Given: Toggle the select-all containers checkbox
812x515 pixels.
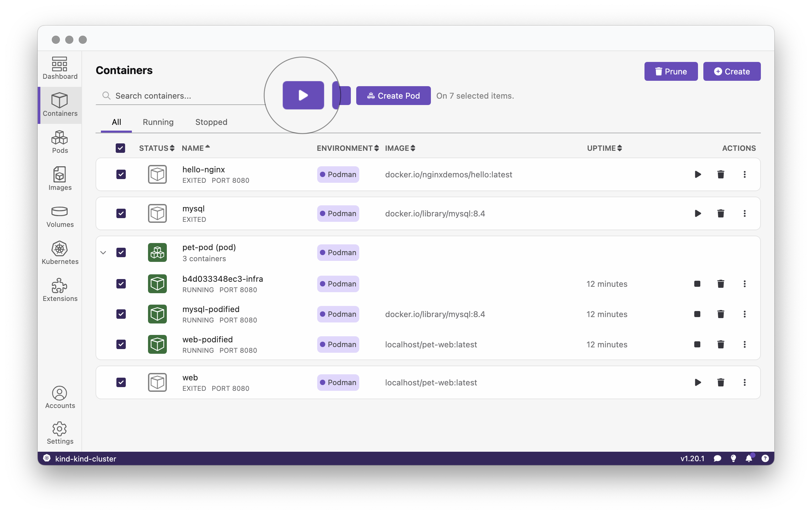Looking at the screenshot, I should [x=120, y=148].
